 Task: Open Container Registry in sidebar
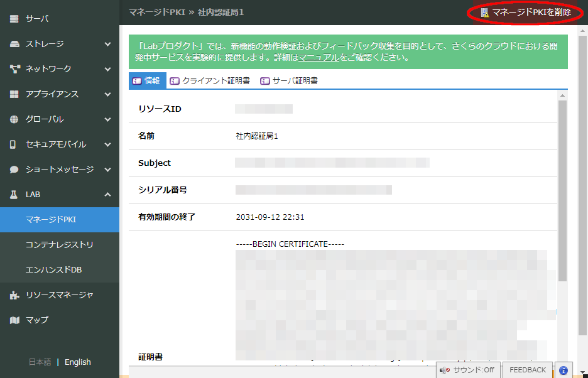pyautogui.click(x=59, y=245)
